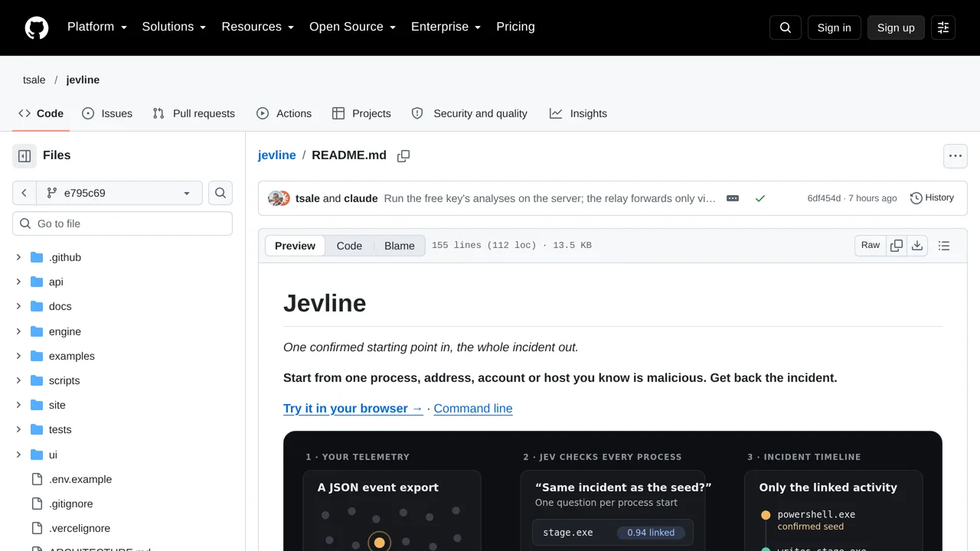View the commit status check mark

coord(760,198)
